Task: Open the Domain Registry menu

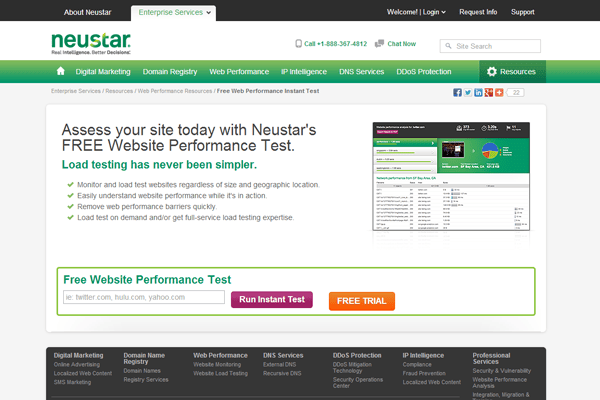Action: (x=170, y=72)
